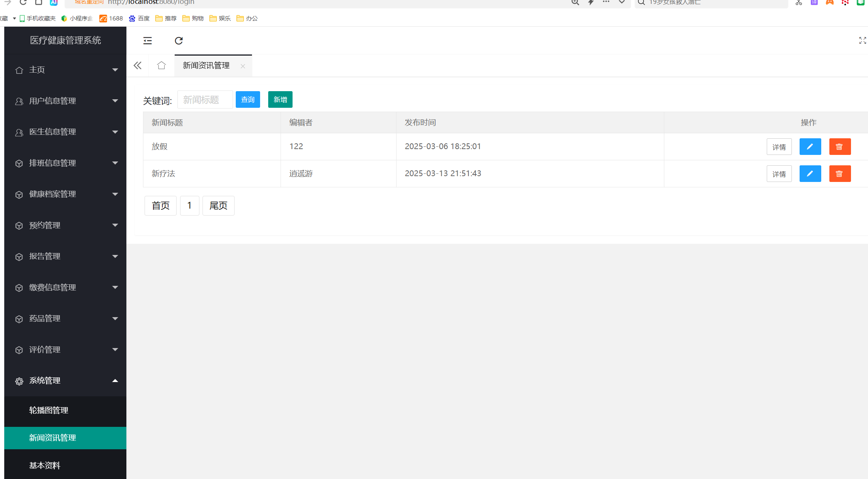Expand the 用户信息管理 menu
The width and height of the screenshot is (868, 479).
click(65, 101)
